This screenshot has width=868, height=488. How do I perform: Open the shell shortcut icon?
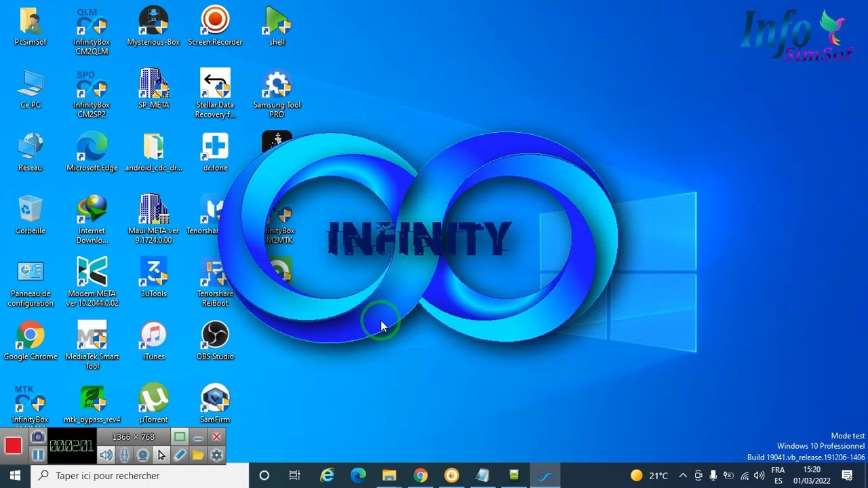[277, 27]
